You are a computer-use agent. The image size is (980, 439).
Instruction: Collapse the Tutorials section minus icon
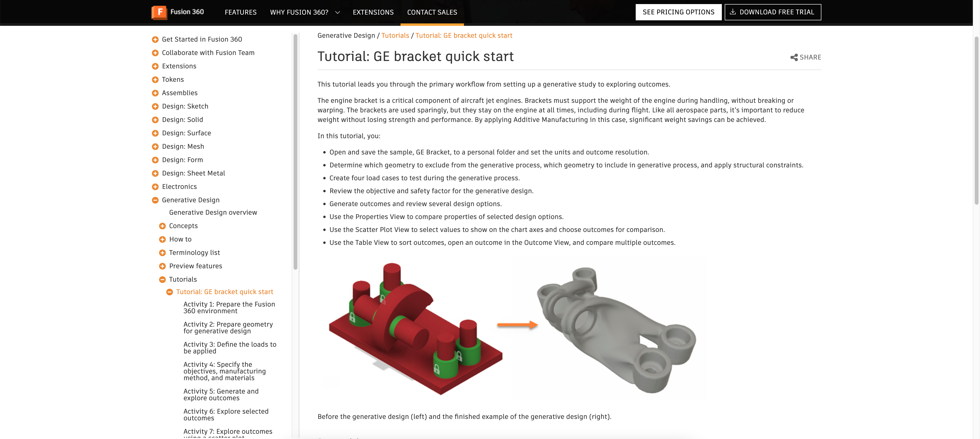pos(162,279)
